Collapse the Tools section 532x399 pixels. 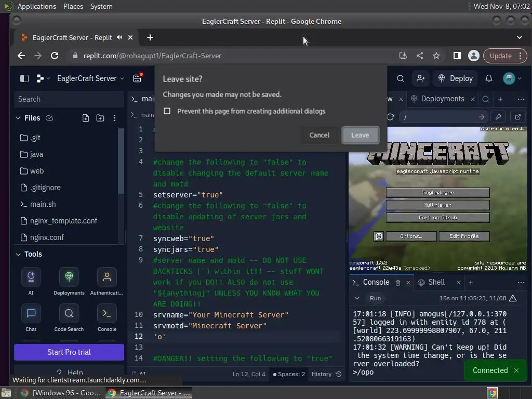click(18, 254)
